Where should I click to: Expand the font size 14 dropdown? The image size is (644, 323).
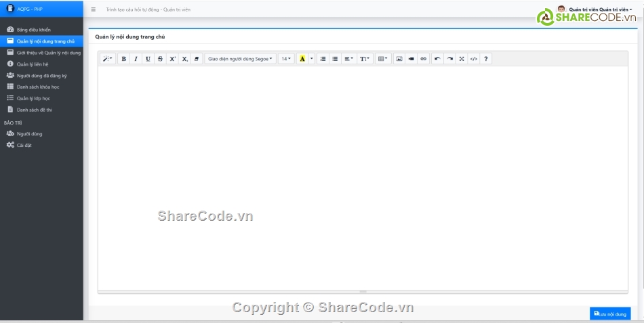286,59
